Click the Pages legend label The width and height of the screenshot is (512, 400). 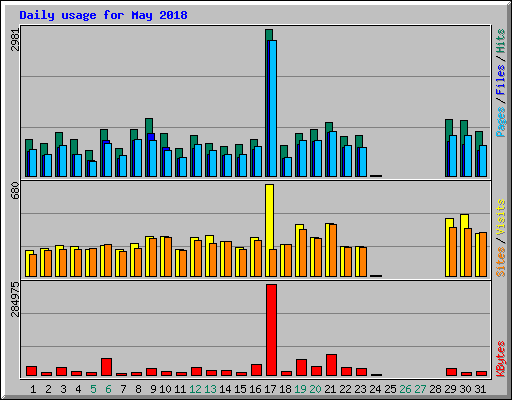point(501,122)
